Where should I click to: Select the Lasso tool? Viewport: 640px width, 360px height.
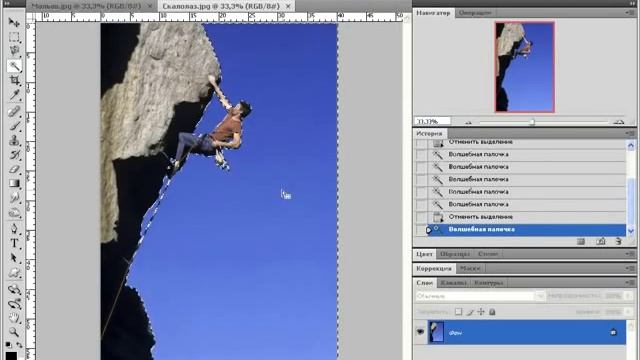[14, 51]
